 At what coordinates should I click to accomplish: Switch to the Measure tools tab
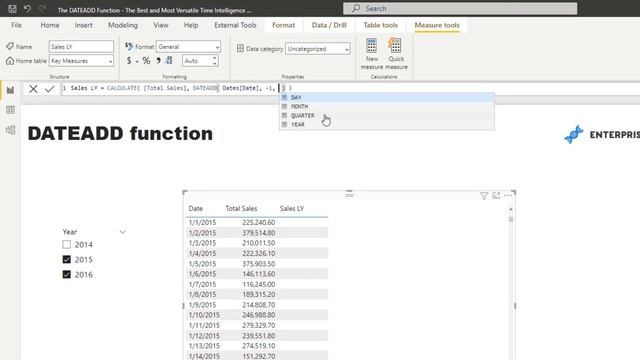437,25
